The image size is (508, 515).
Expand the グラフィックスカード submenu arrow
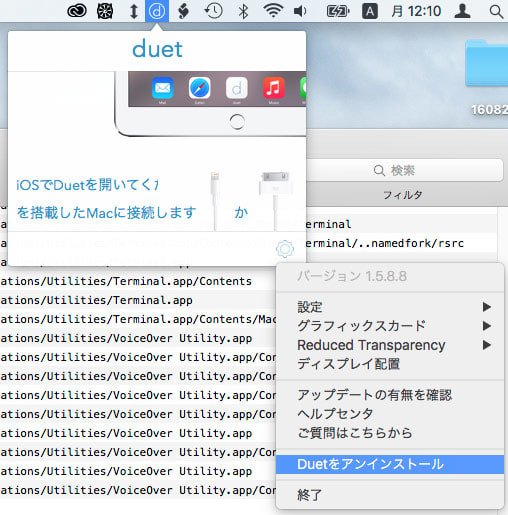[487, 326]
